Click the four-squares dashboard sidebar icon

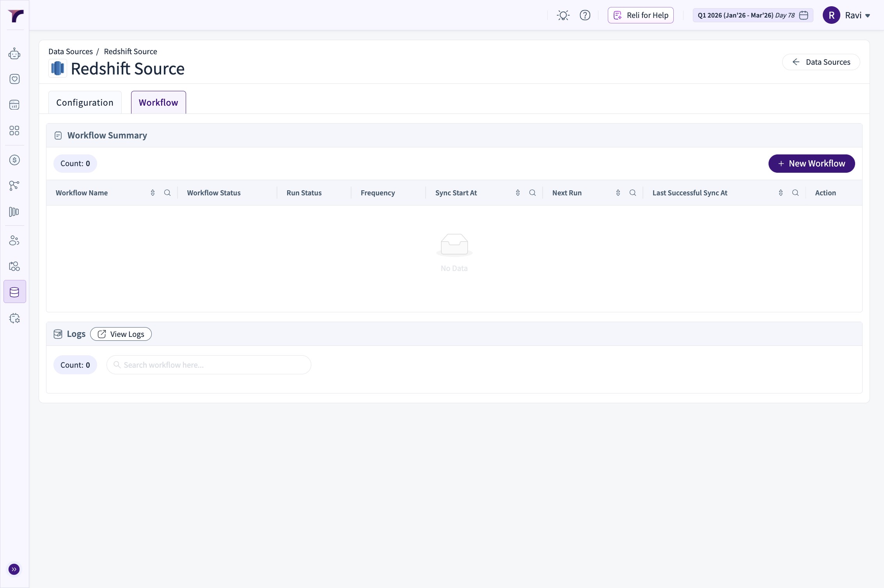[14, 131]
